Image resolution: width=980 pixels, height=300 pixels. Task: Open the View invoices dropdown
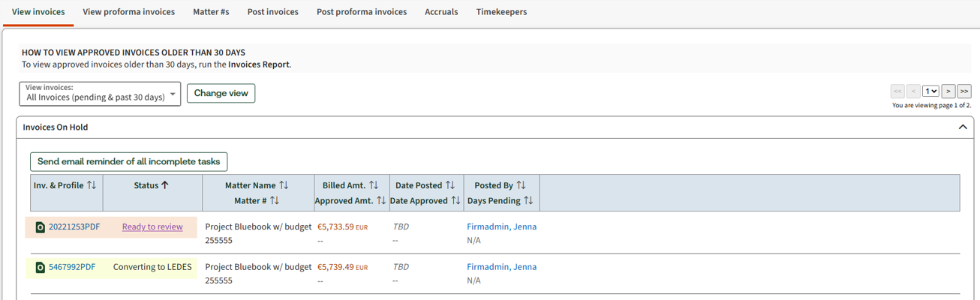[x=100, y=93]
